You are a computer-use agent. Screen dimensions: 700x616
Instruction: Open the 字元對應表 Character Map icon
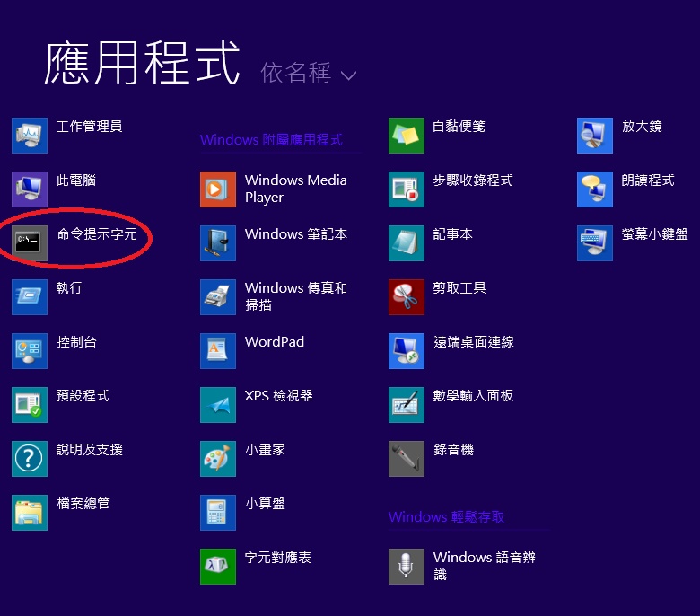218,567
